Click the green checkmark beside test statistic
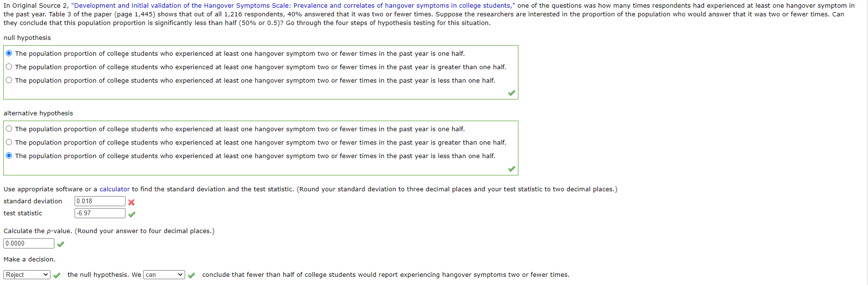Viewport: 868px width, 285px height. tap(131, 214)
